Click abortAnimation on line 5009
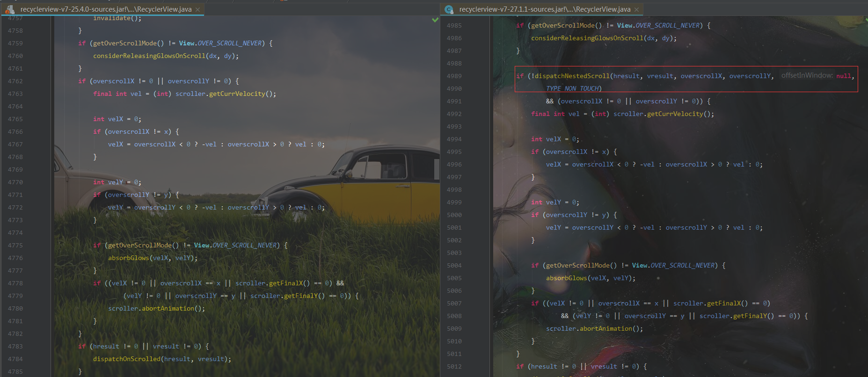 606,328
